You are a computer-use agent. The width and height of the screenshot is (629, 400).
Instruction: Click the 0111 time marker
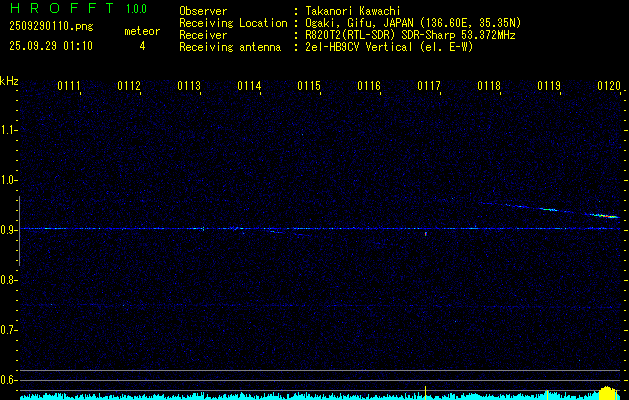pyautogui.click(x=69, y=86)
